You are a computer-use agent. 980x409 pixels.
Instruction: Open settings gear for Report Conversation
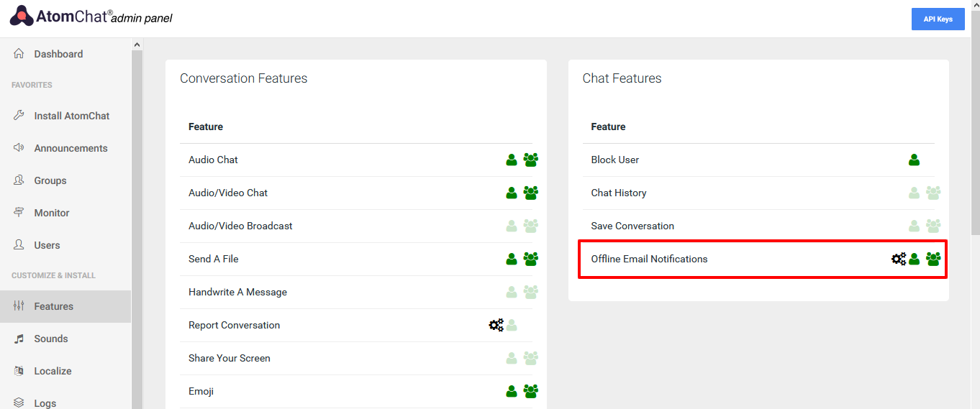tap(496, 325)
